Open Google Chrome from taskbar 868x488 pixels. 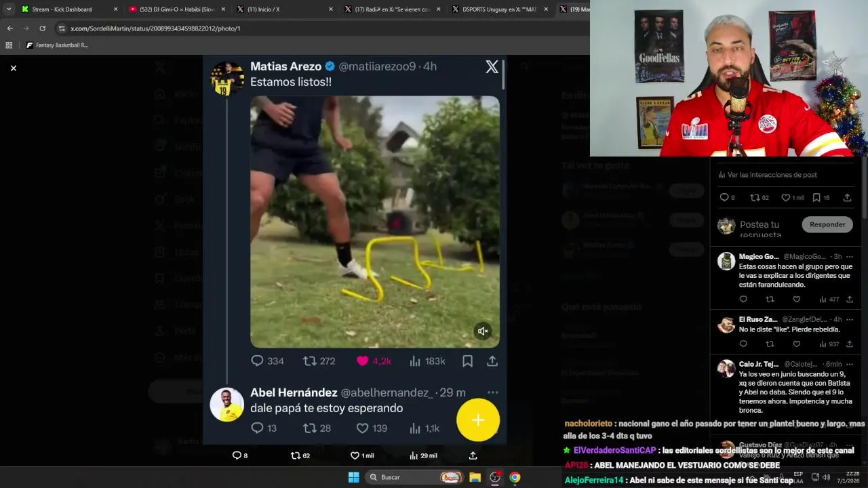[x=515, y=477]
